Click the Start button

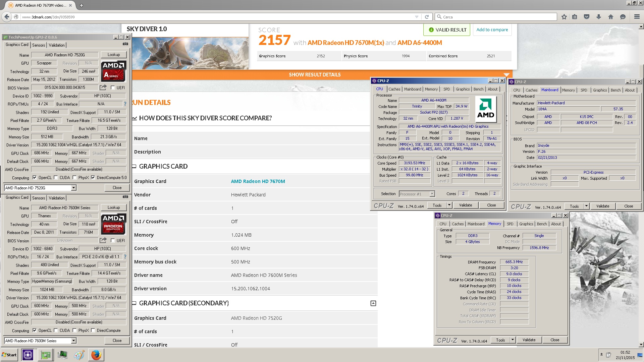pos(9,355)
